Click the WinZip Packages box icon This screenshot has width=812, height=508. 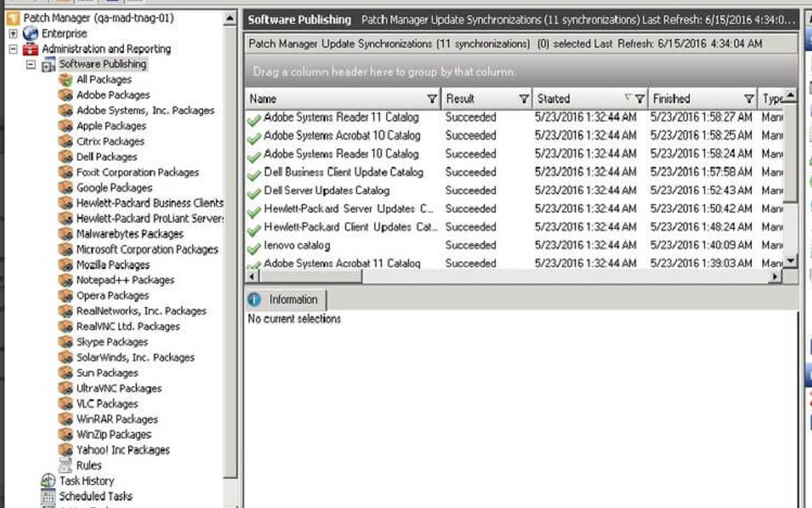tap(65, 435)
